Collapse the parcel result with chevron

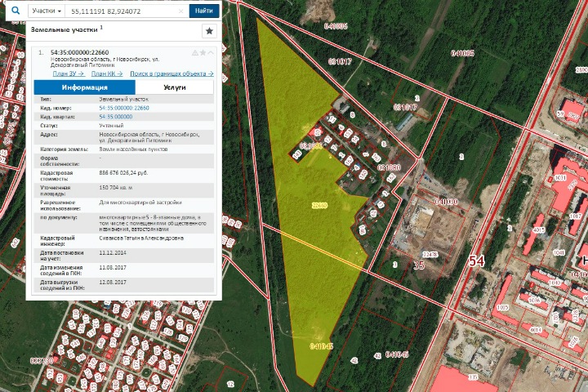point(211,52)
